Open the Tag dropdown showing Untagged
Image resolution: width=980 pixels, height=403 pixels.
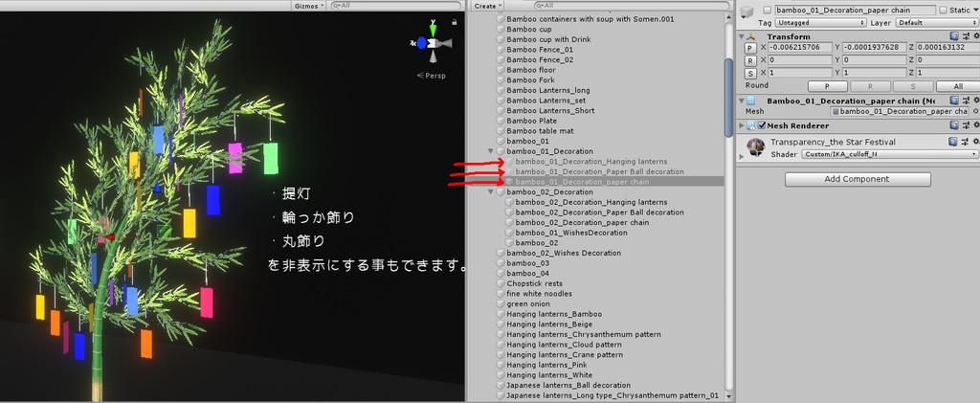pyautogui.click(x=820, y=22)
